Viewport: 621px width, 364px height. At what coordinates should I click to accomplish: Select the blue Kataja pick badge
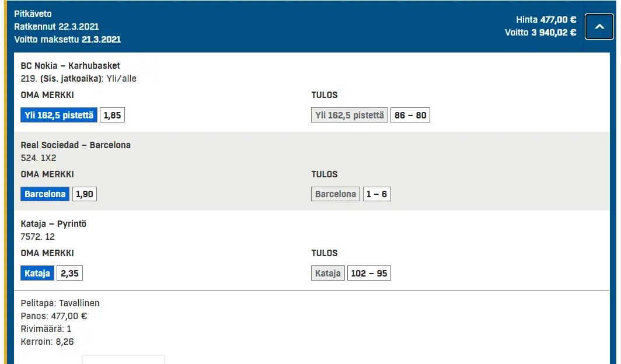(37, 273)
